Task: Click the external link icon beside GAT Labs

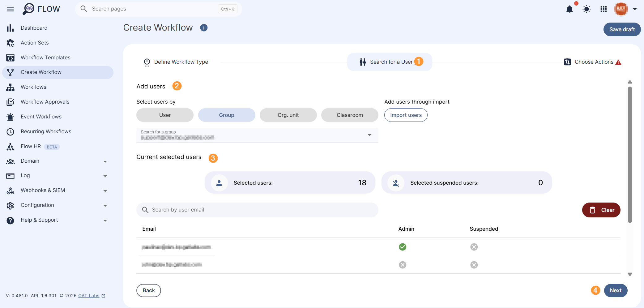Action: (103, 296)
